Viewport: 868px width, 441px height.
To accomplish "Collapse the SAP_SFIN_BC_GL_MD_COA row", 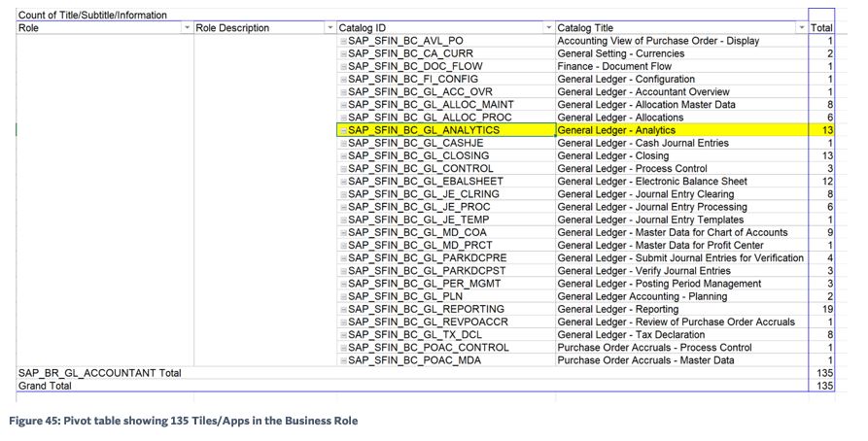I will click(343, 232).
